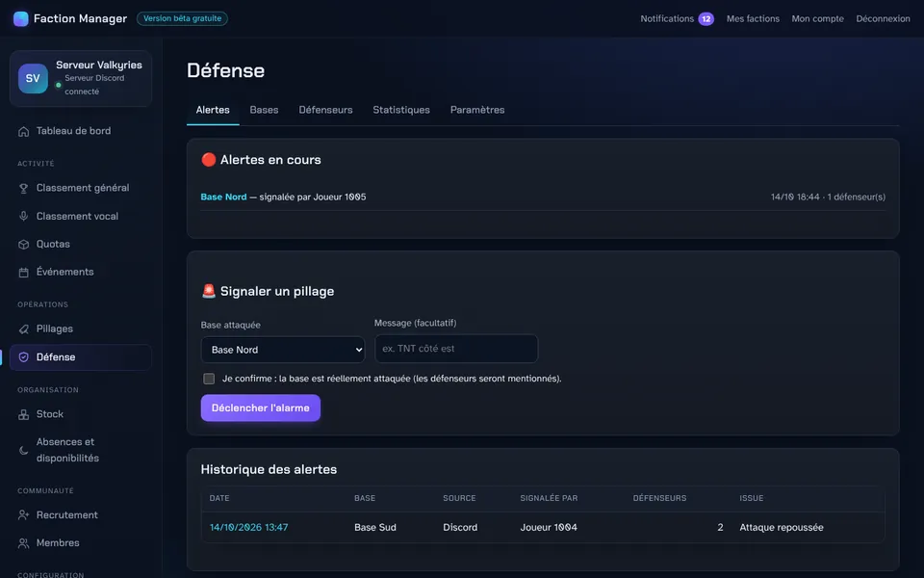Image resolution: width=924 pixels, height=578 pixels.
Task: Navigate to Recrutement
Action: pos(81,515)
